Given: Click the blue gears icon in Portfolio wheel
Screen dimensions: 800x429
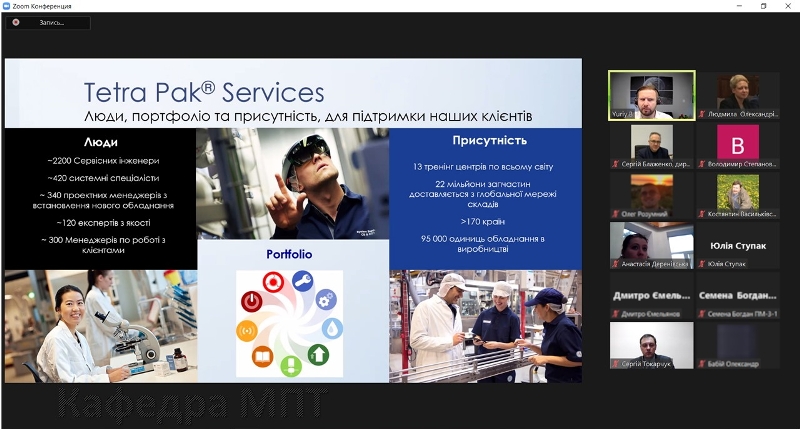Looking at the screenshot, I should coord(326,300).
